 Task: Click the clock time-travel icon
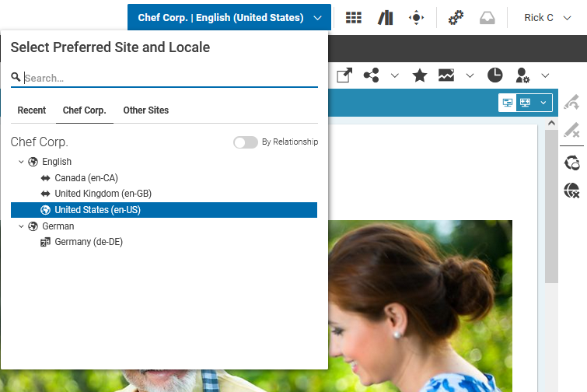(495, 75)
